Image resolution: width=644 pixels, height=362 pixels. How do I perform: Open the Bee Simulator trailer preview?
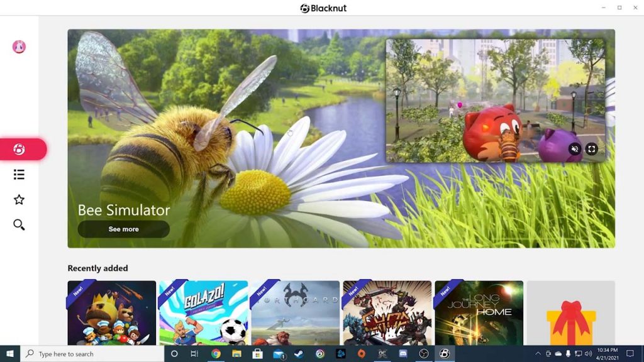coord(496,101)
